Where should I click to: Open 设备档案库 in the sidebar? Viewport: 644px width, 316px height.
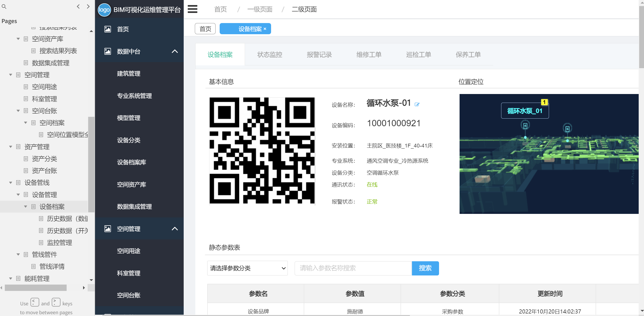click(x=131, y=162)
